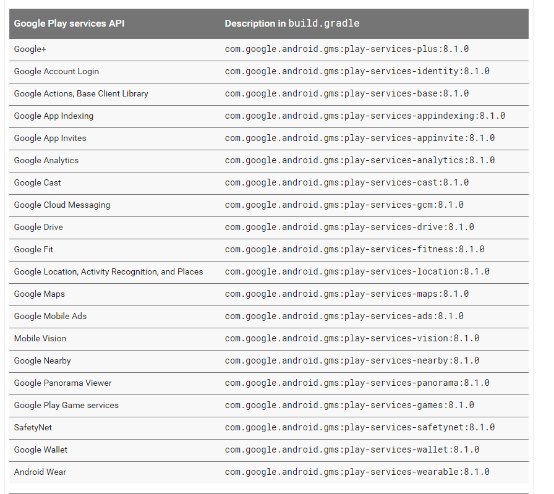Select the play-services-location:8.1.0 dependency string
Image resolution: width=554 pixels, height=494 pixels.
(x=357, y=272)
